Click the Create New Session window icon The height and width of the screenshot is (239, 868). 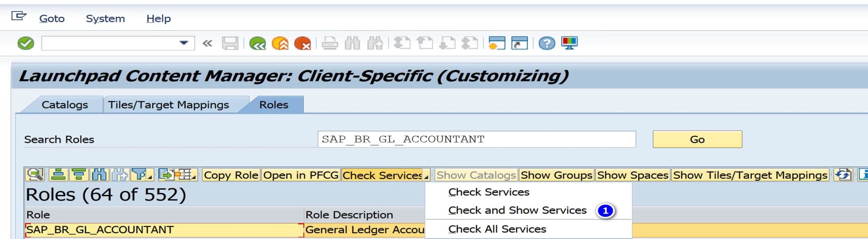pyautogui.click(x=497, y=43)
